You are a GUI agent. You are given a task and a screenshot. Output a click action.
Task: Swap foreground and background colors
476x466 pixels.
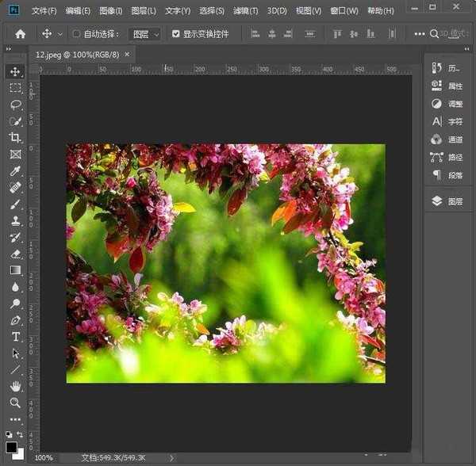pyautogui.click(x=21, y=434)
